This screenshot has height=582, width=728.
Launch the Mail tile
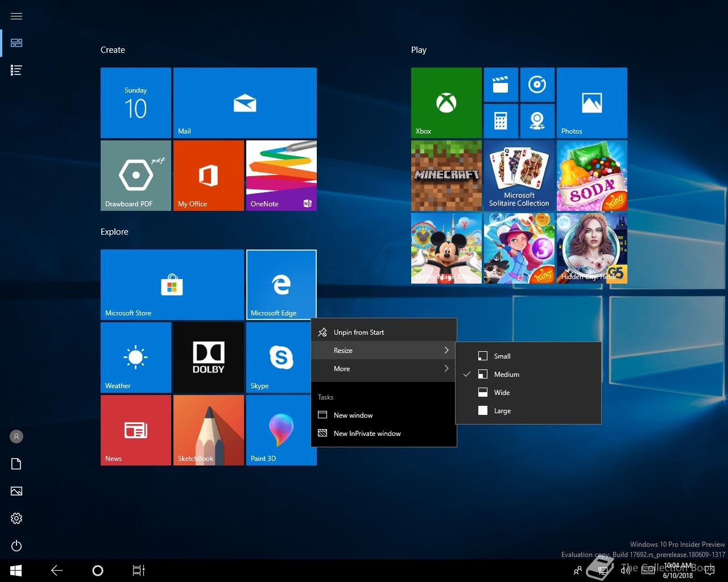(x=245, y=103)
